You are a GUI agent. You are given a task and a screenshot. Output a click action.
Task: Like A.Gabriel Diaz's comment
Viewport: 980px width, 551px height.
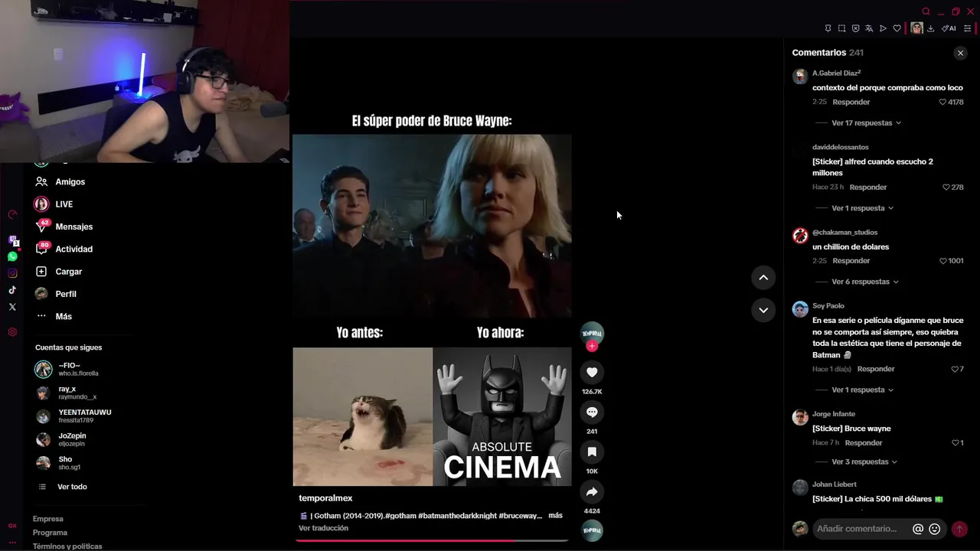[942, 102]
